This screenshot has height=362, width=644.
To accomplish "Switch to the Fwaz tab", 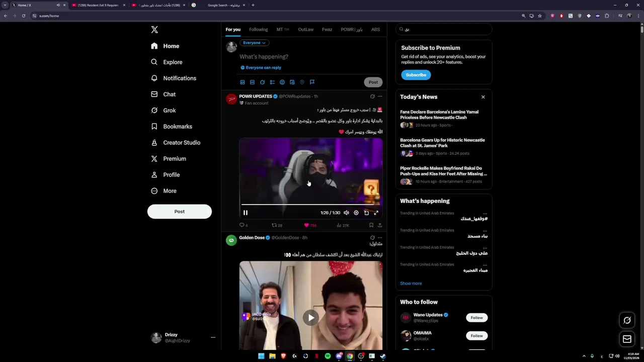I will coord(327,30).
